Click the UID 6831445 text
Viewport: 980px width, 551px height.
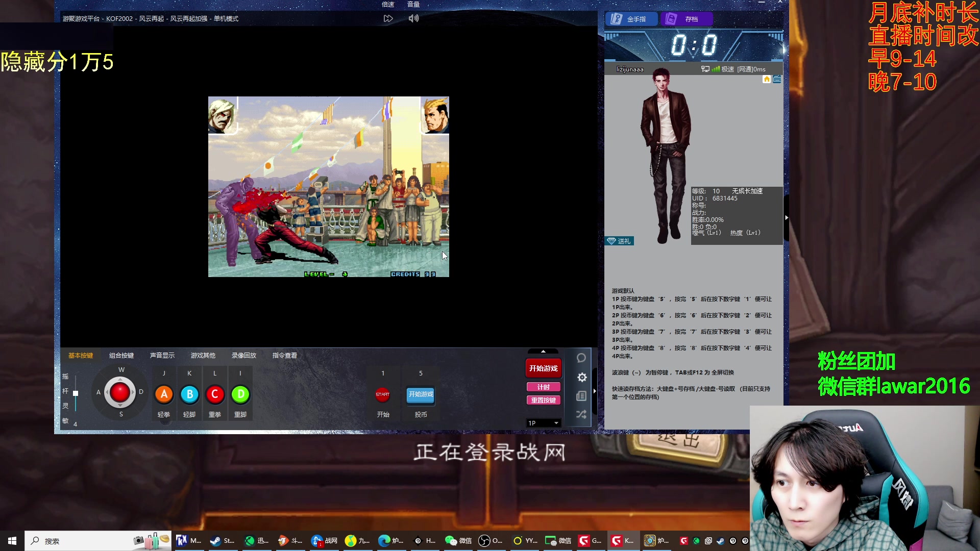pyautogui.click(x=715, y=198)
